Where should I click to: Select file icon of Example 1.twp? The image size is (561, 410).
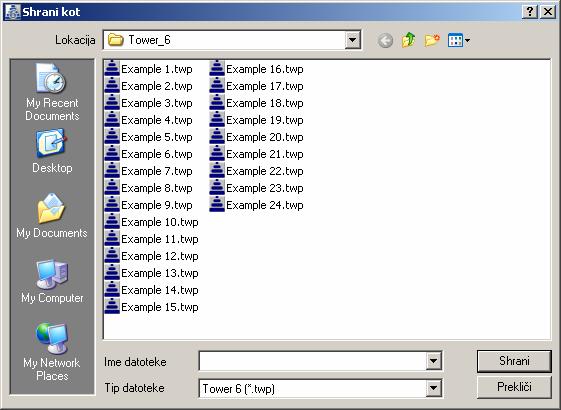112,68
